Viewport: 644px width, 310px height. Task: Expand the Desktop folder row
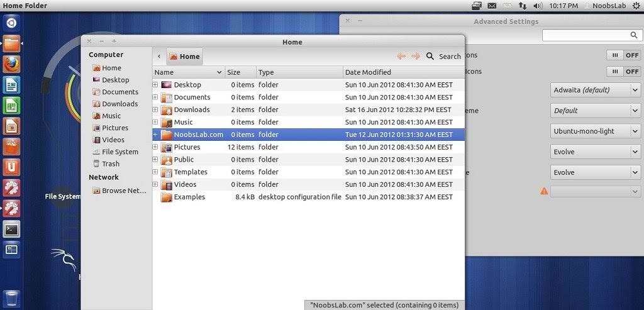(x=155, y=85)
